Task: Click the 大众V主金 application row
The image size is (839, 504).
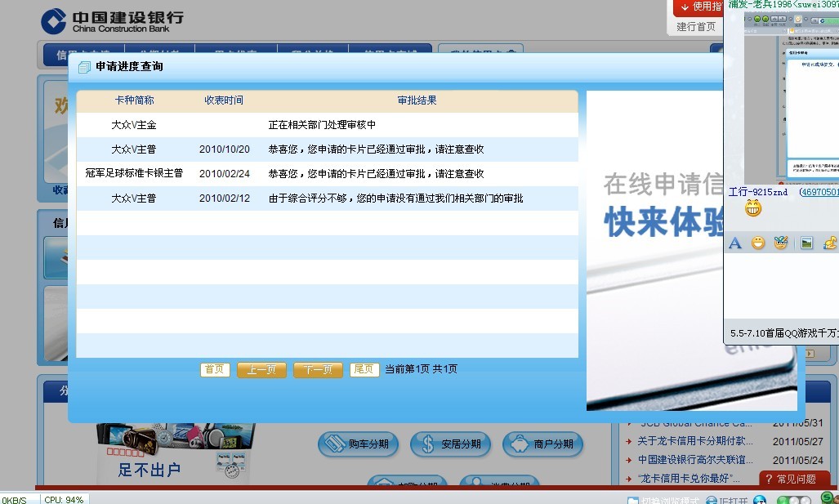Action: pos(134,125)
